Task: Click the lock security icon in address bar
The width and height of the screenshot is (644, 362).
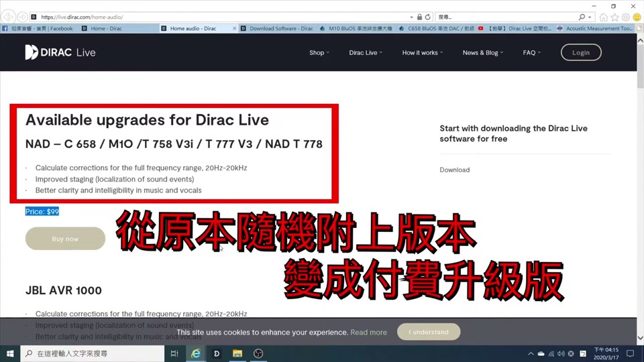Action: (x=419, y=17)
